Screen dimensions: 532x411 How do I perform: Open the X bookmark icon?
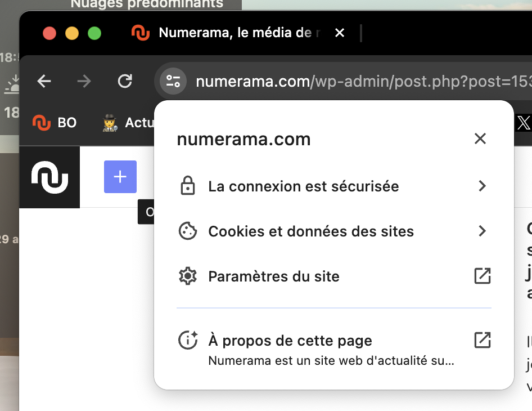pyautogui.click(x=524, y=123)
